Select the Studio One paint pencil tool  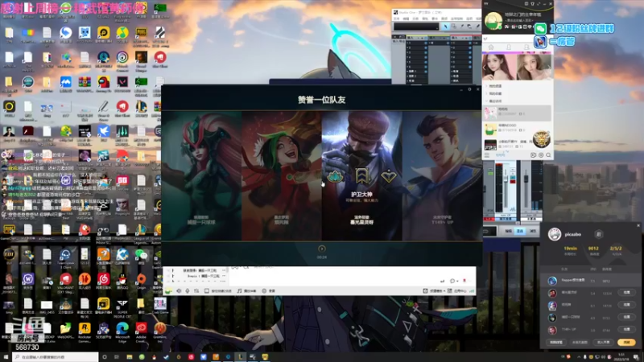click(477, 27)
